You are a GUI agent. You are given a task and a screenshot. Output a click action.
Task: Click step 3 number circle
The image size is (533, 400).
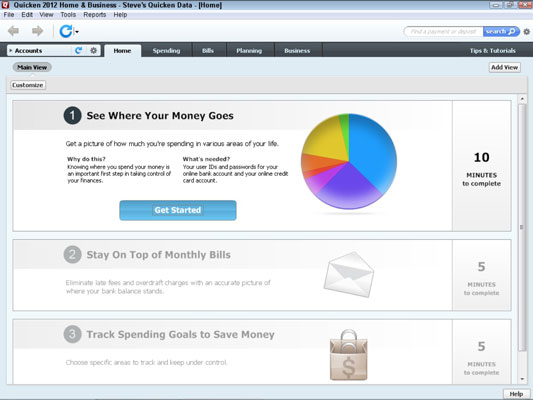(x=72, y=334)
